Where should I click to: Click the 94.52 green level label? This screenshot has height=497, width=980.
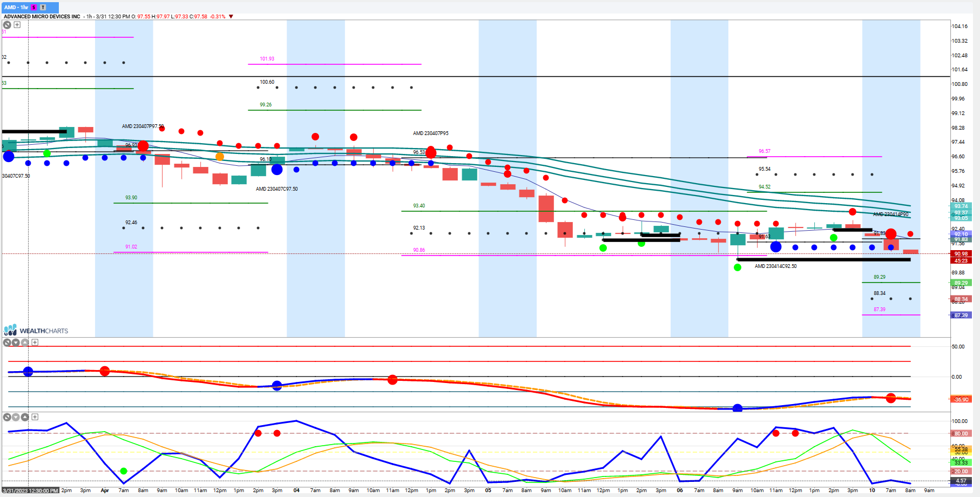point(765,187)
